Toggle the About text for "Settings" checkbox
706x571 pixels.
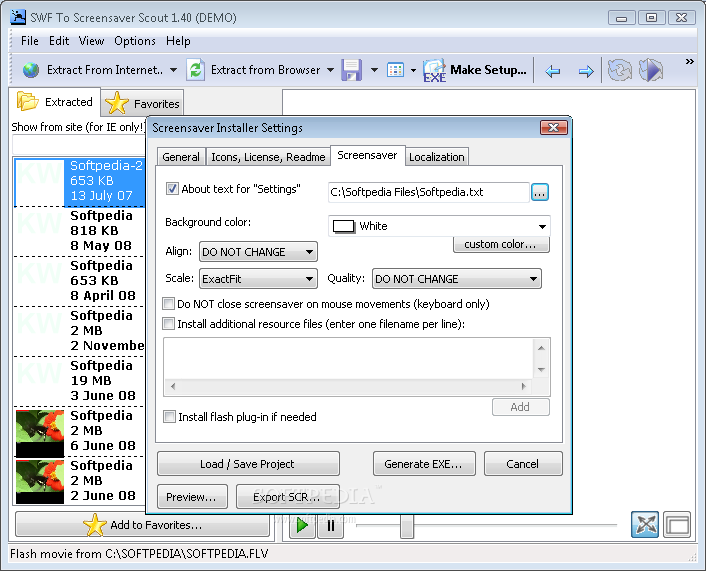[x=172, y=188]
